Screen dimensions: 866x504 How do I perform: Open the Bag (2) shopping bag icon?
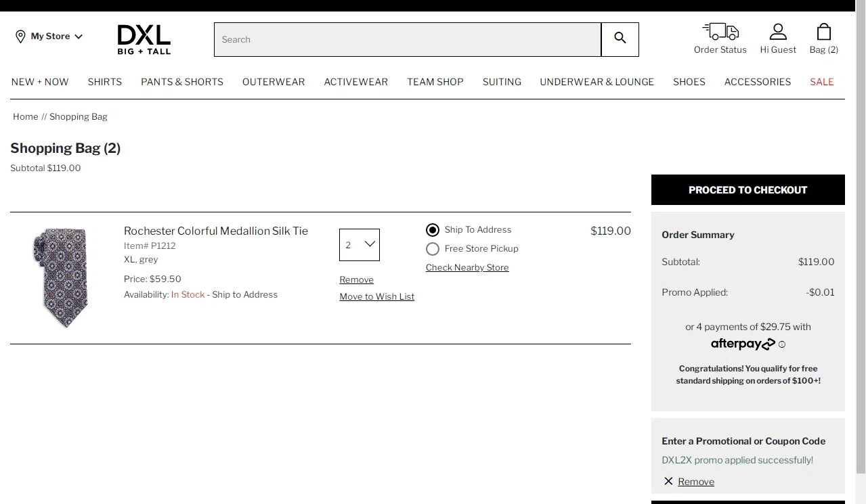pyautogui.click(x=824, y=31)
